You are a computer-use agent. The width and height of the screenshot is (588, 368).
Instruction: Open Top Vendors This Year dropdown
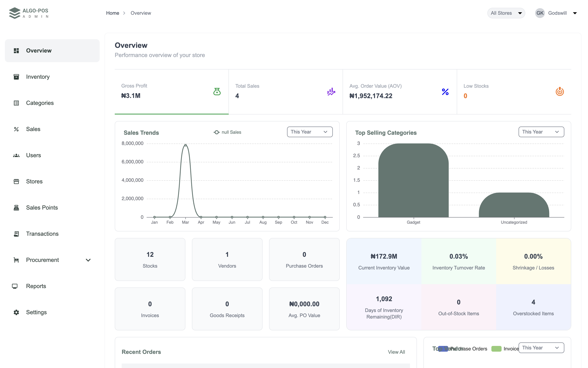[541, 348]
